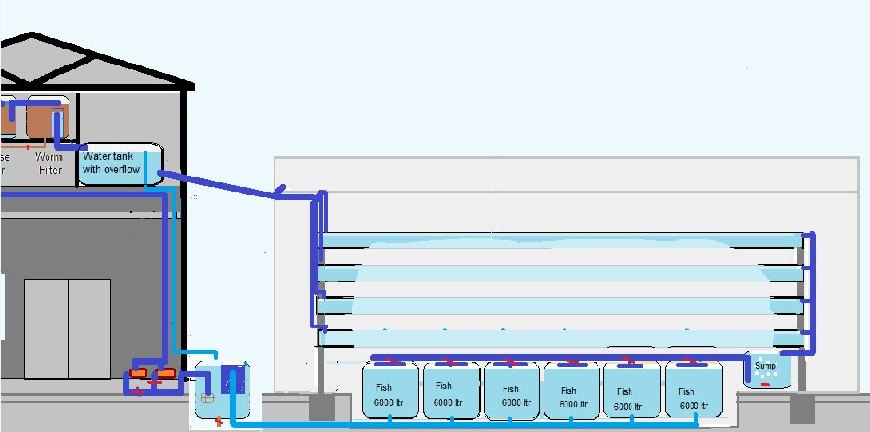Select the second fish tank from left

click(450, 391)
